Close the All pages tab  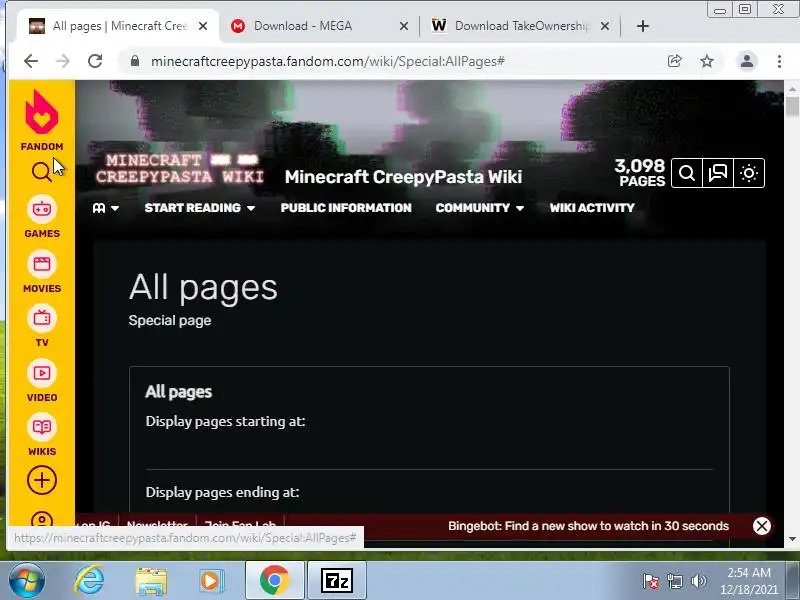point(203,26)
